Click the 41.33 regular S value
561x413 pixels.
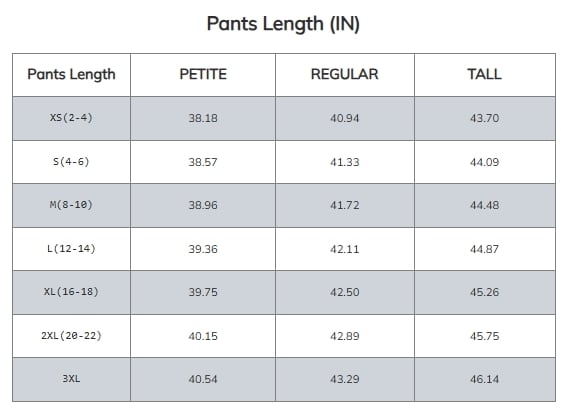(x=345, y=162)
